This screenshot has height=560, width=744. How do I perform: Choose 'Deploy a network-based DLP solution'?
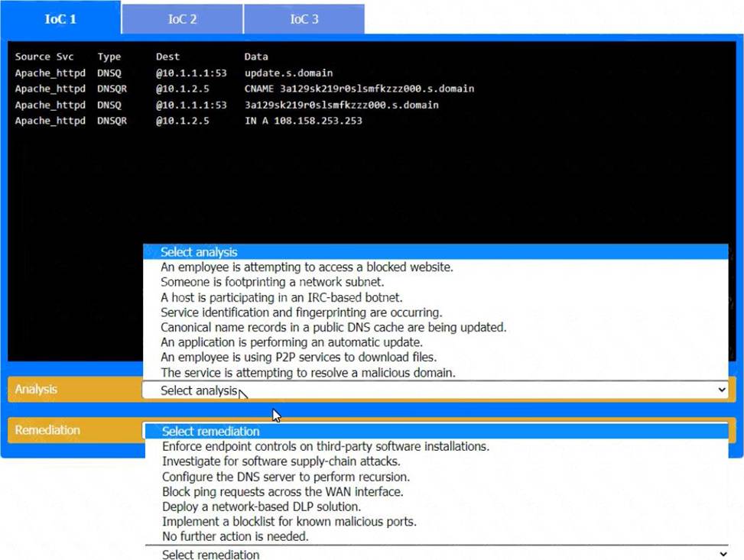coord(262,507)
